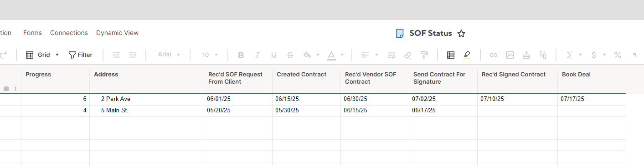Image resolution: width=644 pixels, height=166 pixels.
Task: Toggle italic formatting in toolbar
Action: point(257,55)
